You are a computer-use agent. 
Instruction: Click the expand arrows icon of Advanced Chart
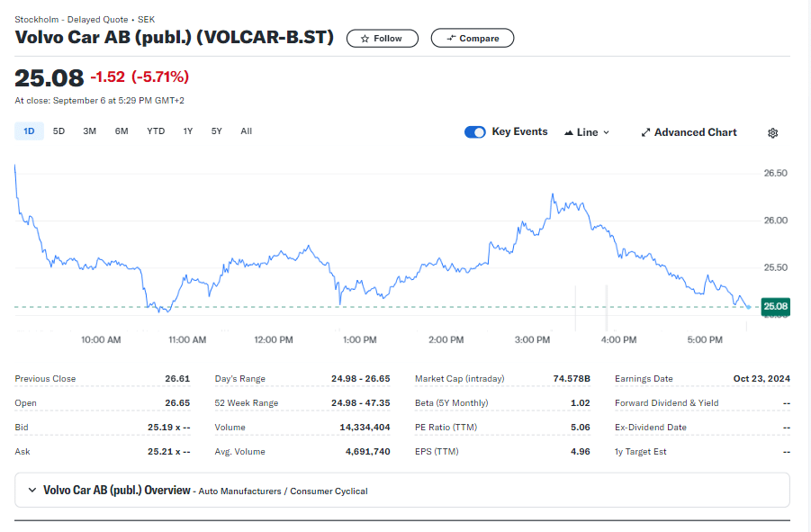pos(645,133)
